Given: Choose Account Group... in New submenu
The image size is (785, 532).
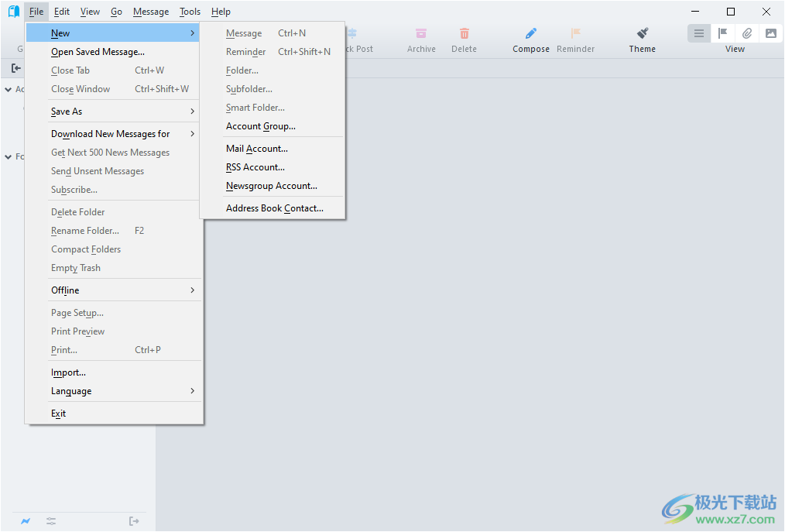Looking at the screenshot, I should pos(273,126).
